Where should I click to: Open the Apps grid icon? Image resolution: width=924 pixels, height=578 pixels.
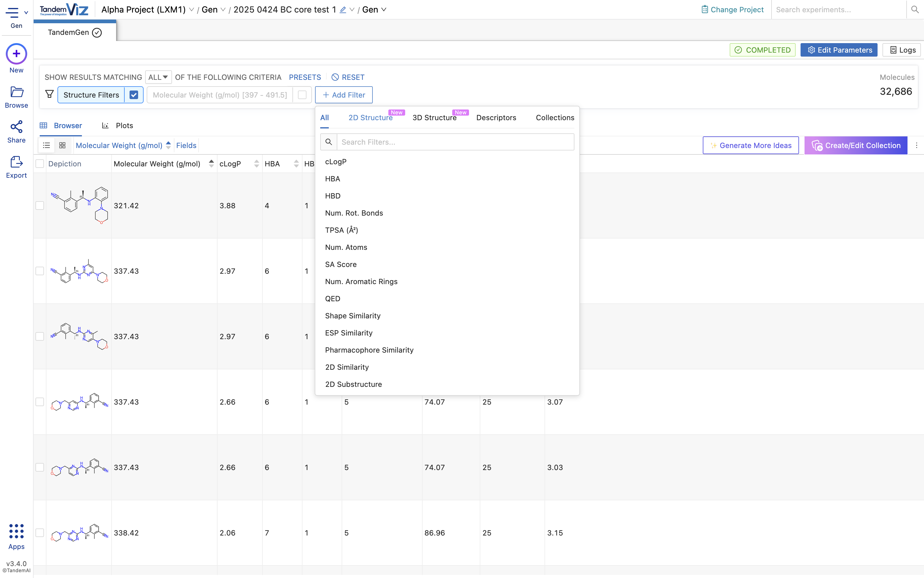click(16, 532)
